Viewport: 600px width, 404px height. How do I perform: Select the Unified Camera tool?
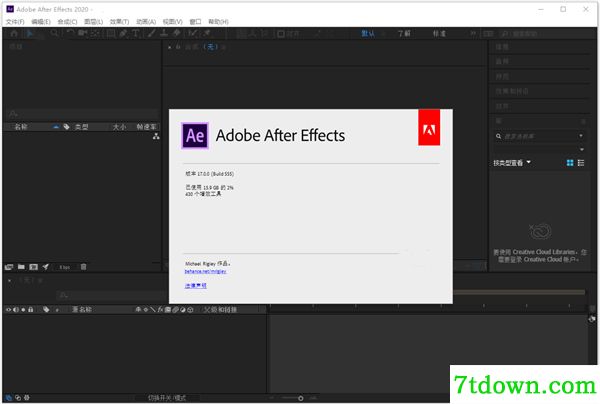(x=83, y=34)
